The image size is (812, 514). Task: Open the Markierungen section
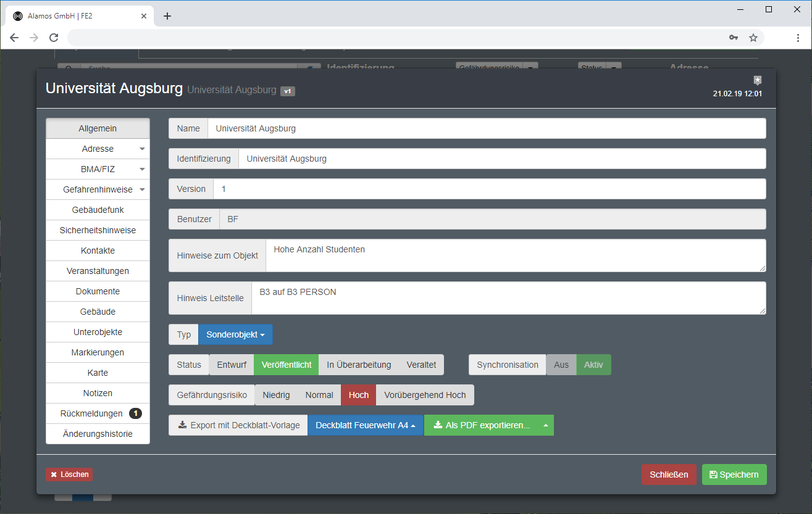coord(98,352)
